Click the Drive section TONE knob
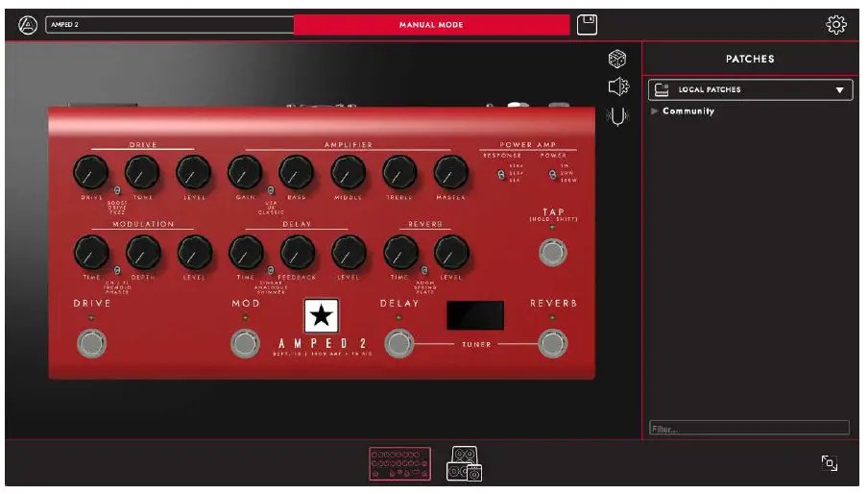Viewport: 868px width, 494px height. pyautogui.click(x=142, y=173)
